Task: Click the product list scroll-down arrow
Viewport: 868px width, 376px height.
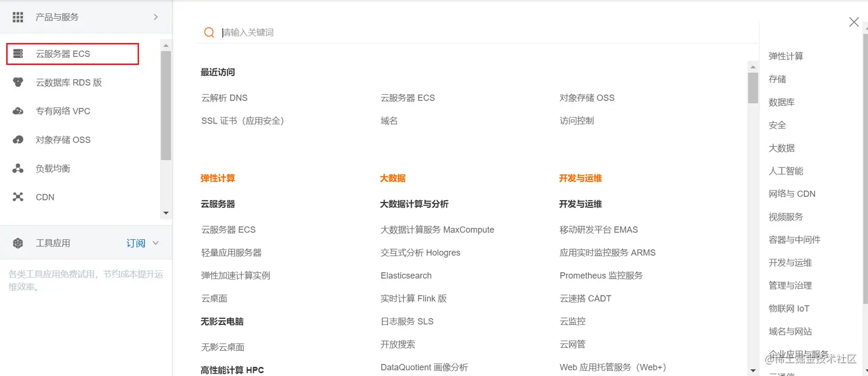Action: tap(753, 370)
